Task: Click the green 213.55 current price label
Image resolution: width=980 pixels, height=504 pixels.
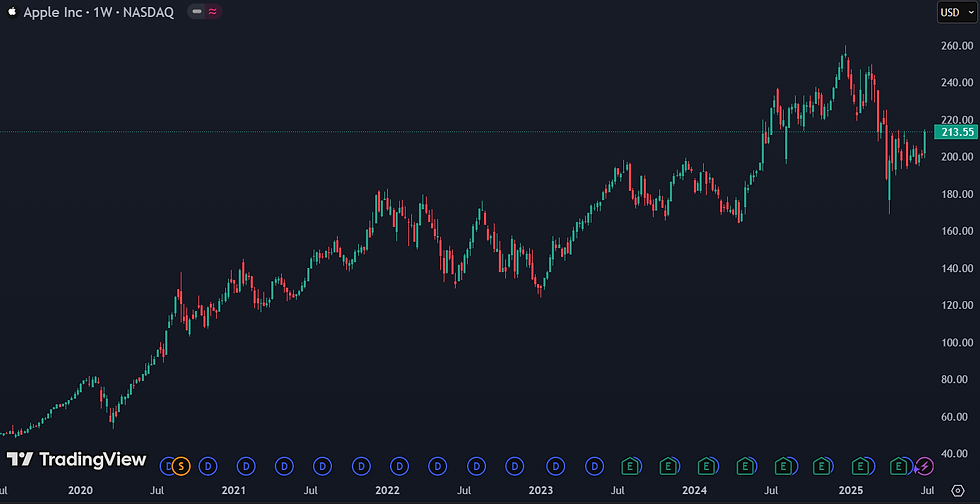Action: point(956,131)
